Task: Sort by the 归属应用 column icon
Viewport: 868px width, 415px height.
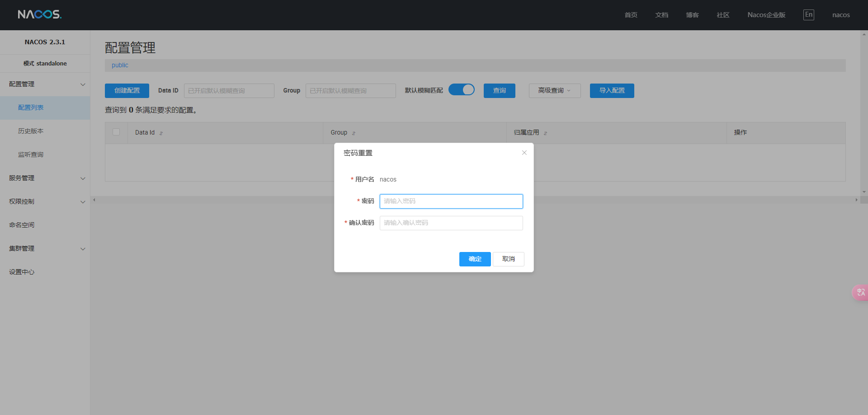Action: click(x=545, y=133)
